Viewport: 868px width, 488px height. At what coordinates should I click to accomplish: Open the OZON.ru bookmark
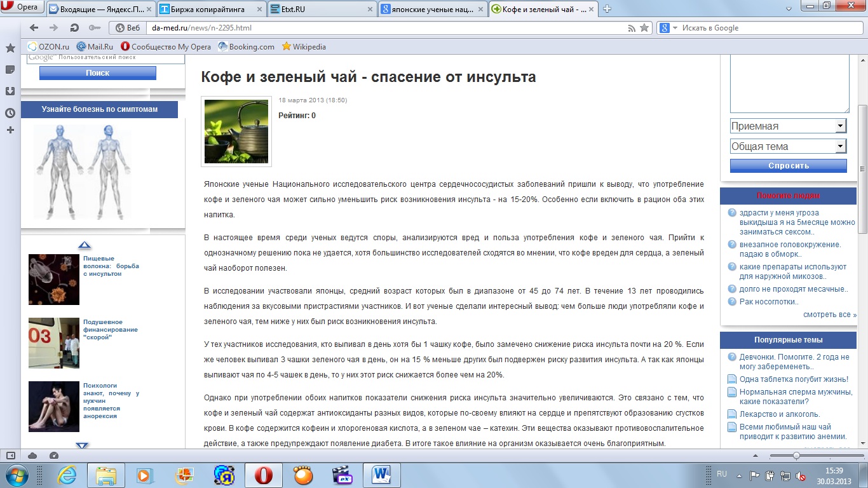click(49, 46)
